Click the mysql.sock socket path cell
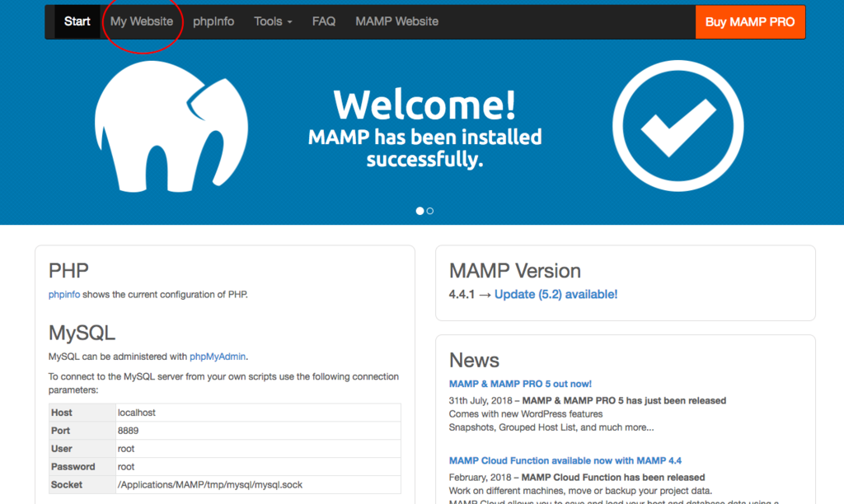 [x=258, y=484]
